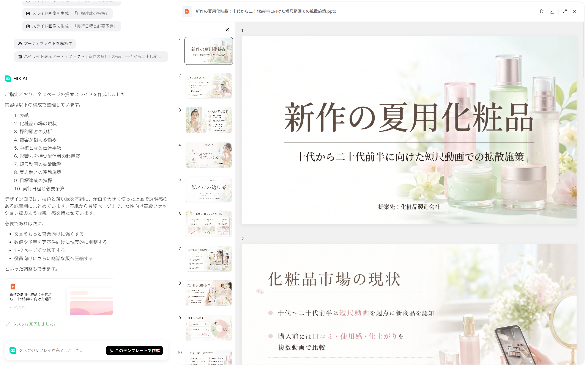Click list item 5. 中核となる伝達事項
Image resolution: width=588 pixels, height=368 pixels.
pos(38,148)
